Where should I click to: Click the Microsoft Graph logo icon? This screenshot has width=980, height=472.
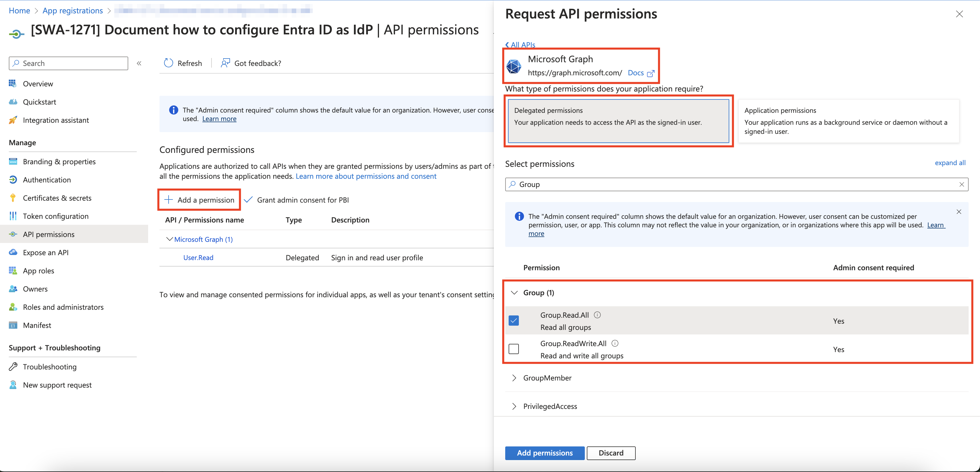[x=514, y=66]
